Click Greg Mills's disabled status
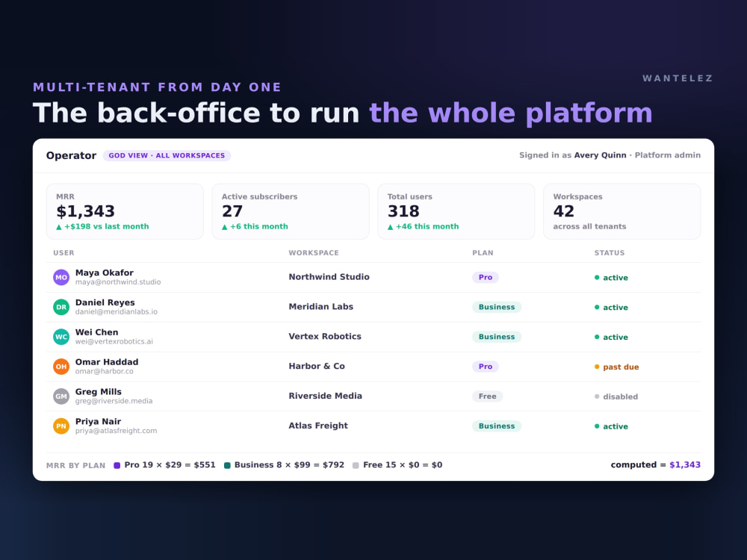This screenshot has width=747, height=560. [x=616, y=396]
